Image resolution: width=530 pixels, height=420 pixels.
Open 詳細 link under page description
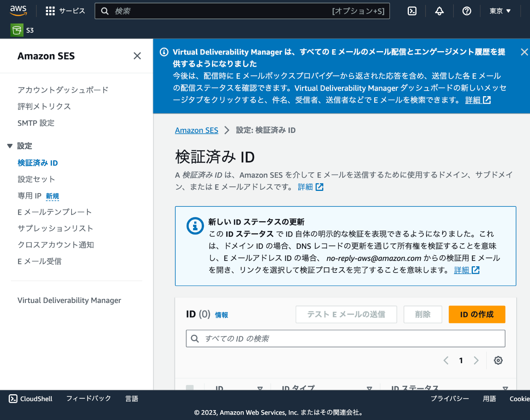[x=310, y=187]
